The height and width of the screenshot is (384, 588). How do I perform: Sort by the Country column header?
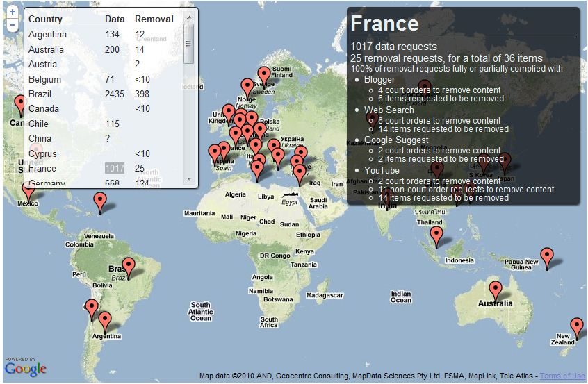[x=45, y=19]
